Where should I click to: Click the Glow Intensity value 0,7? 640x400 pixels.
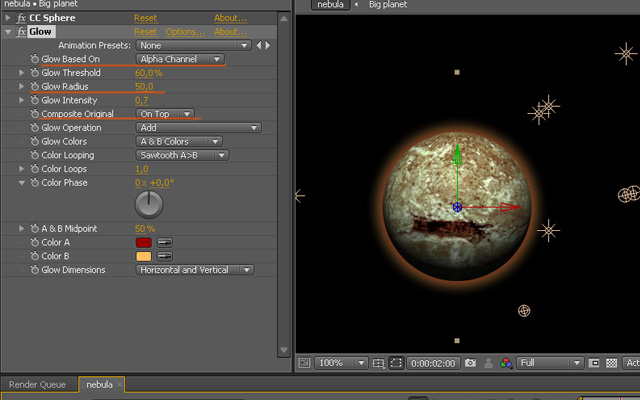142,100
